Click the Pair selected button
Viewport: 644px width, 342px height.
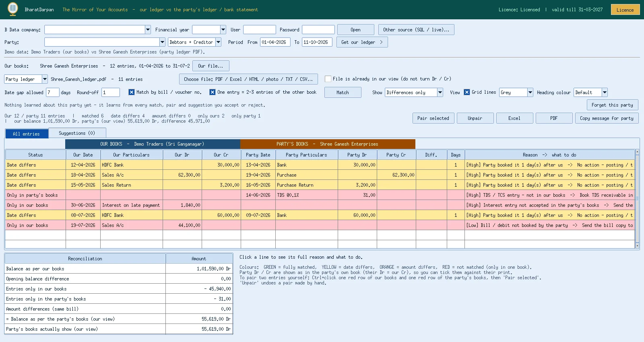tap(433, 118)
